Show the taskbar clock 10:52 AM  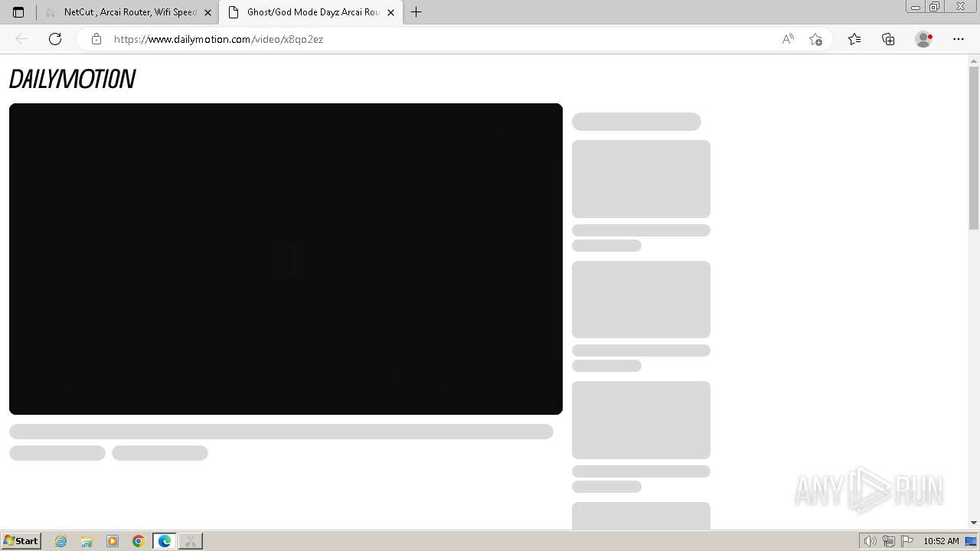pyautogui.click(x=941, y=541)
